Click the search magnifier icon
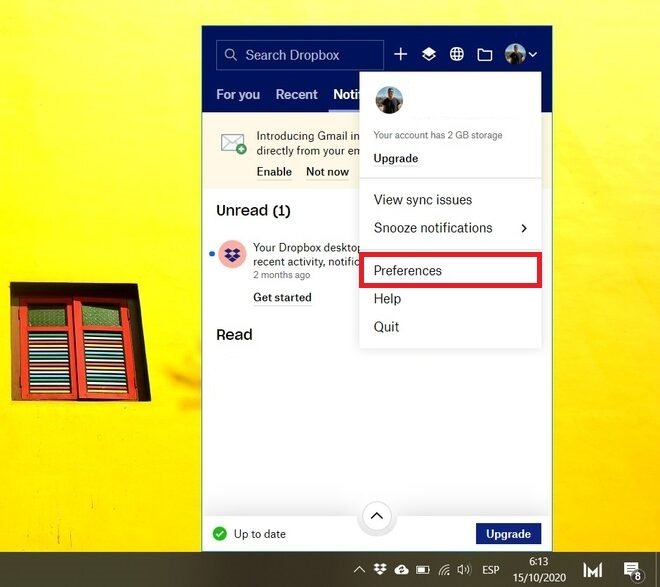660x587 pixels. [x=230, y=55]
